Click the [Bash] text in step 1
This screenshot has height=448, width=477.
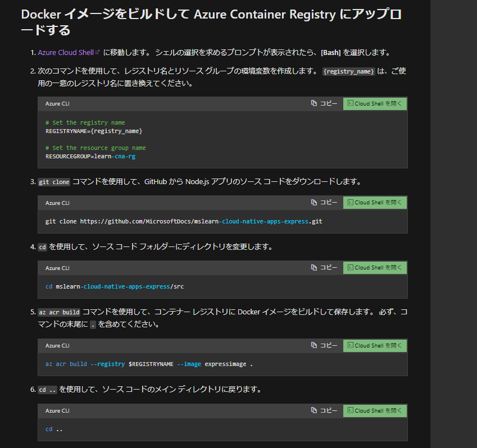tap(331, 53)
